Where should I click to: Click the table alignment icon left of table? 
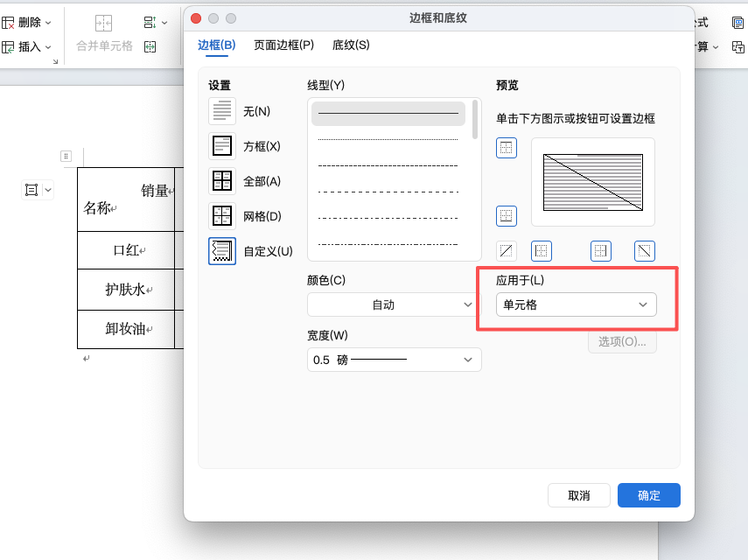[31, 190]
